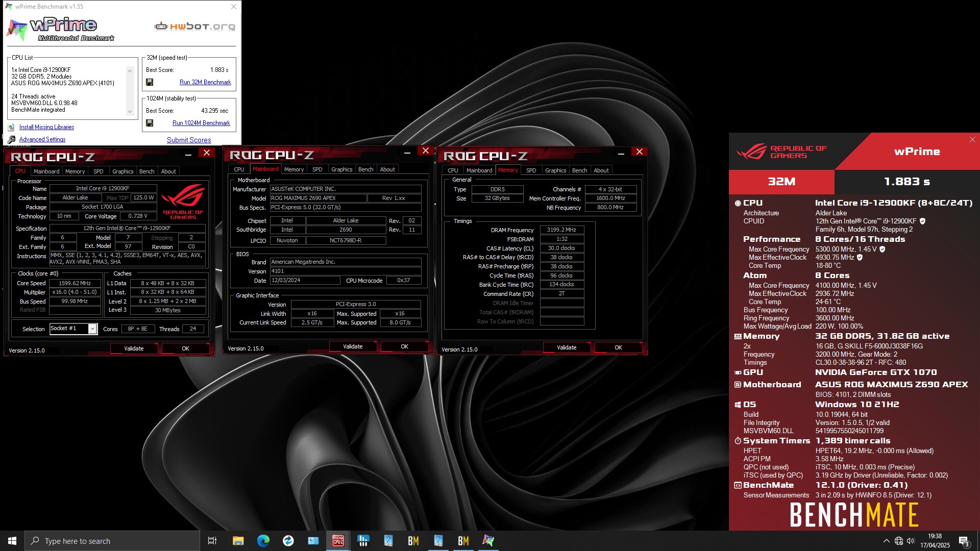Click the LPCIO value NCT6798D-R
This screenshot has width=980, height=551.
coord(346,241)
